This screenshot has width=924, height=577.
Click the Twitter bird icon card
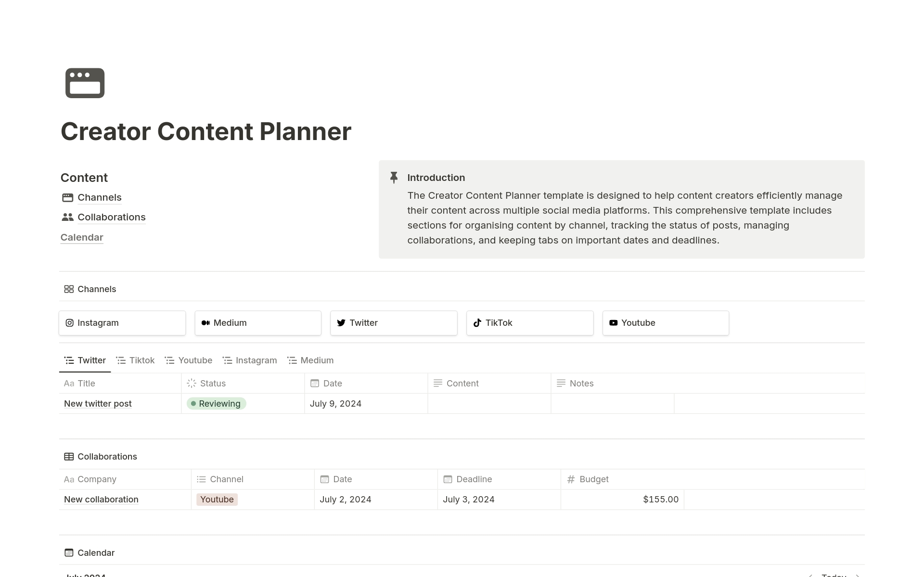(341, 323)
